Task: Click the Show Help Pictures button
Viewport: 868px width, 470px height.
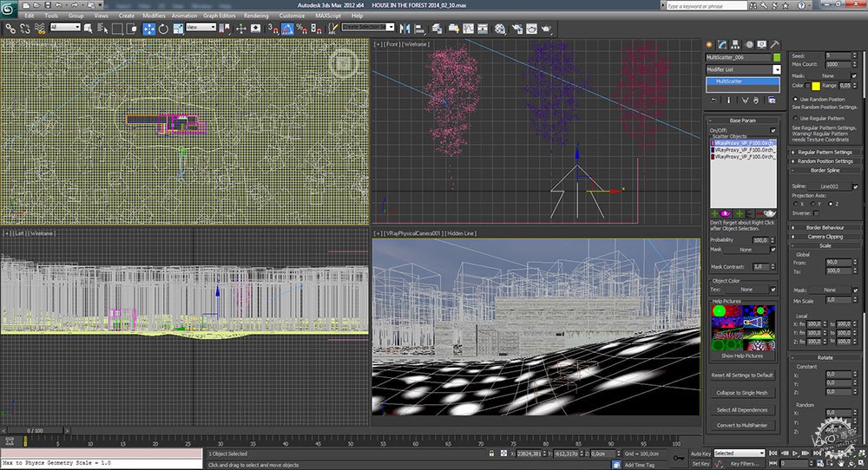Action: click(x=742, y=356)
